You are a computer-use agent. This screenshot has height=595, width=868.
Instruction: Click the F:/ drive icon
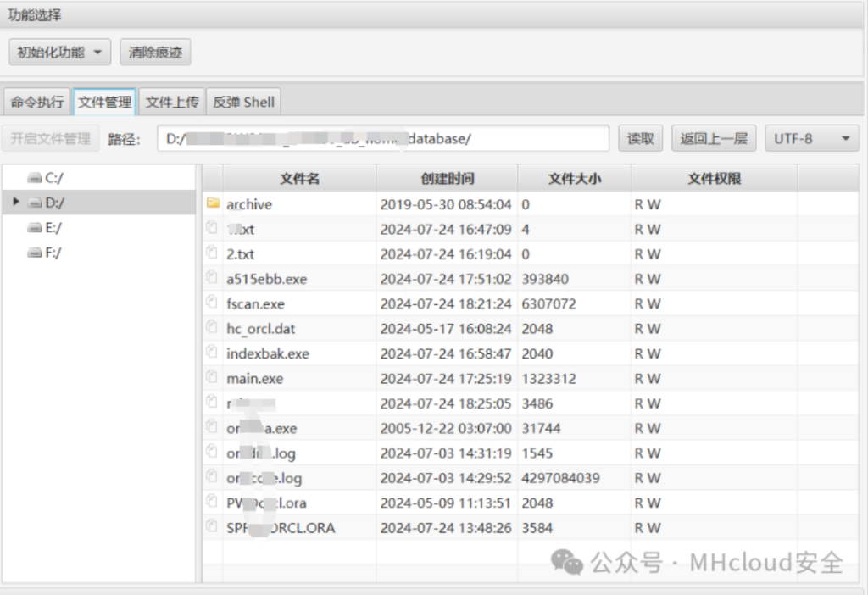pyautogui.click(x=36, y=251)
